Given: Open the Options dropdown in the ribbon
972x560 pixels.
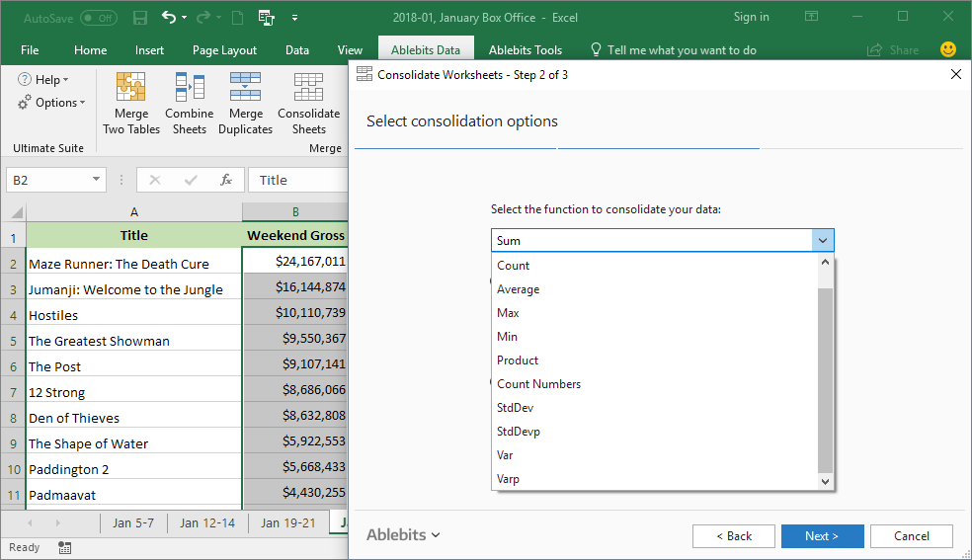Looking at the screenshot, I should point(51,102).
